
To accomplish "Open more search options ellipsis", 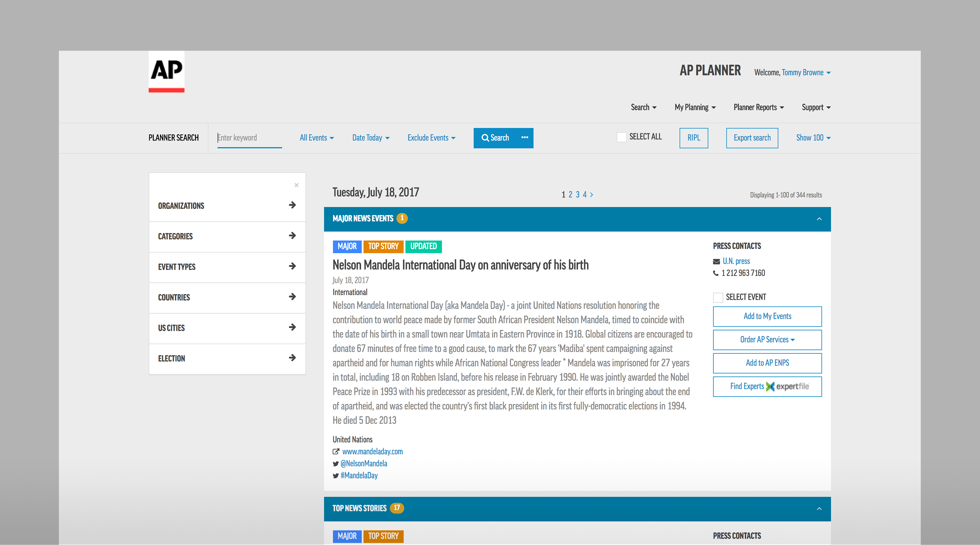I will pyautogui.click(x=525, y=138).
